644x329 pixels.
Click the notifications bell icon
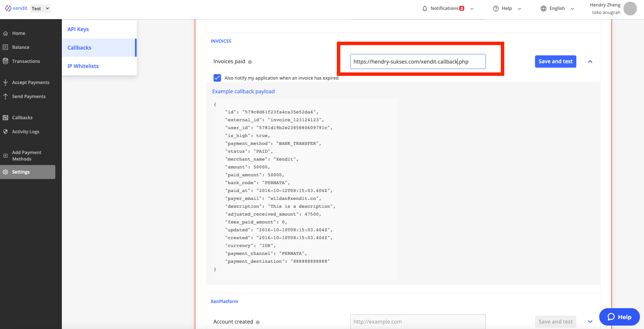click(x=425, y=9)
